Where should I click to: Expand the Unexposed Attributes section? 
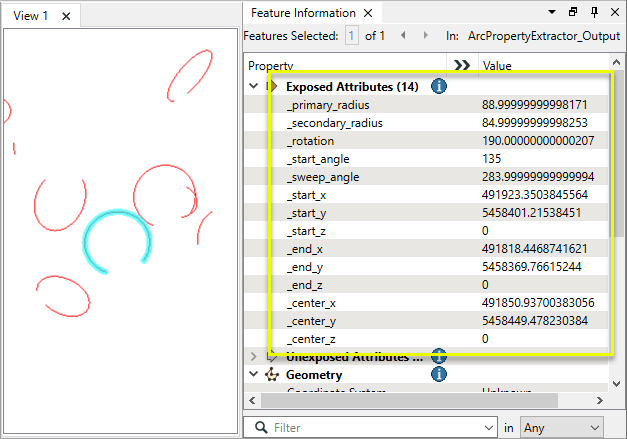point(253,356)
